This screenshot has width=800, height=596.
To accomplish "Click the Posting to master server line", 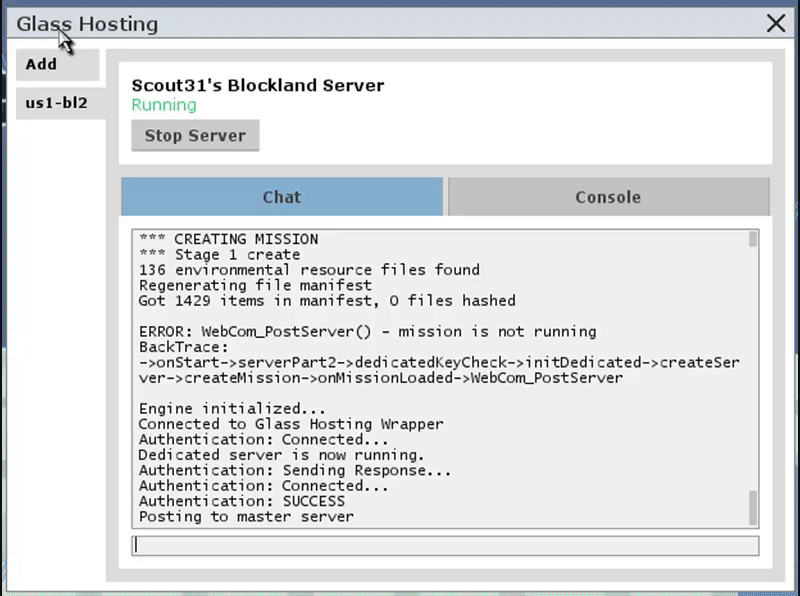I will pyautogui.click(x=246, y=516).
